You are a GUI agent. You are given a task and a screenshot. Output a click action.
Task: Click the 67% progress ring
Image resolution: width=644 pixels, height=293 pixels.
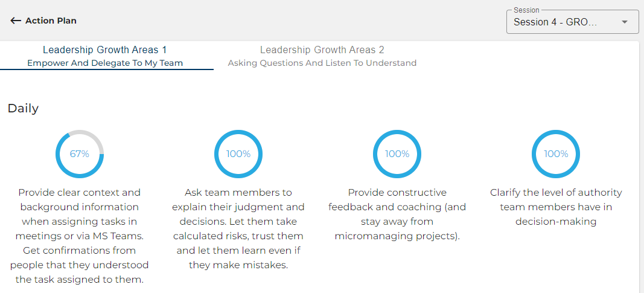coord(80,154)
